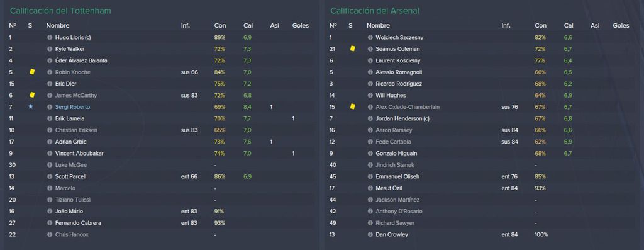Click the star icon on Sergi Roberto's row

(x=30, y=106)
